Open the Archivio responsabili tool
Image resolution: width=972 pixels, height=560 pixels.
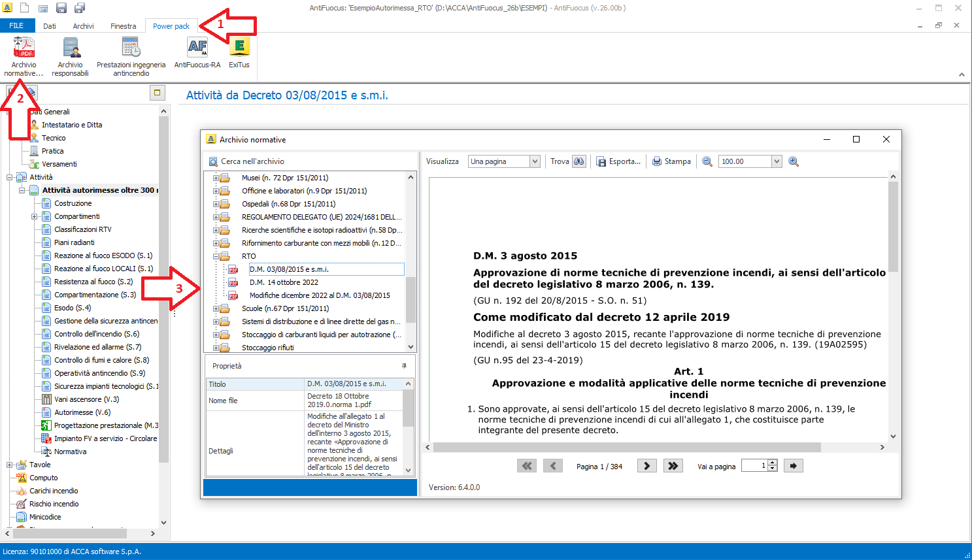click(70, 56)
